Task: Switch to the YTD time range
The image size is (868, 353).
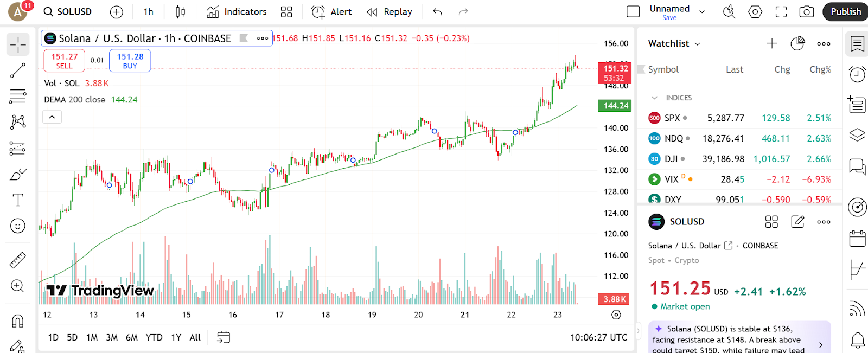Action: (x=154, y=337)
